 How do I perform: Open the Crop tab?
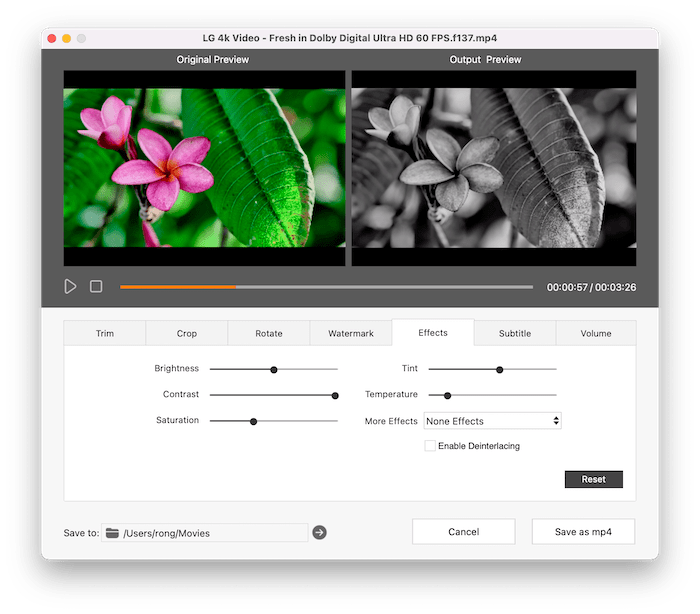point(187,333)
